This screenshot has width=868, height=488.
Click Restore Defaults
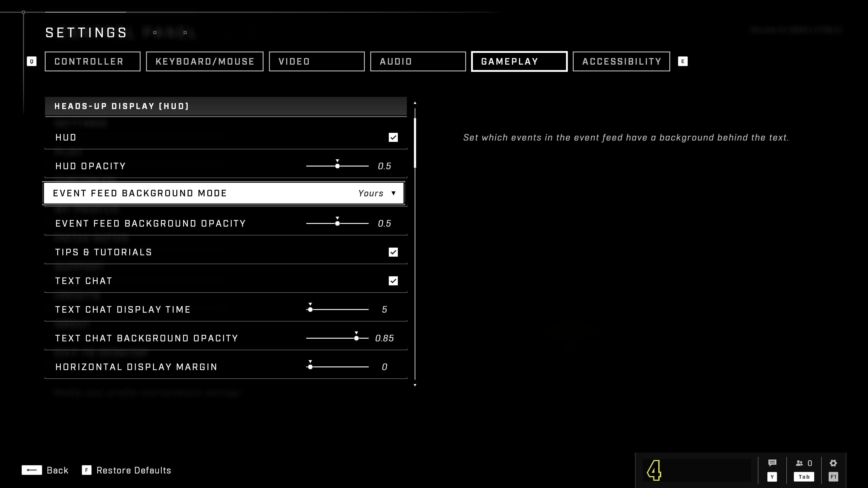coord(134,470)
